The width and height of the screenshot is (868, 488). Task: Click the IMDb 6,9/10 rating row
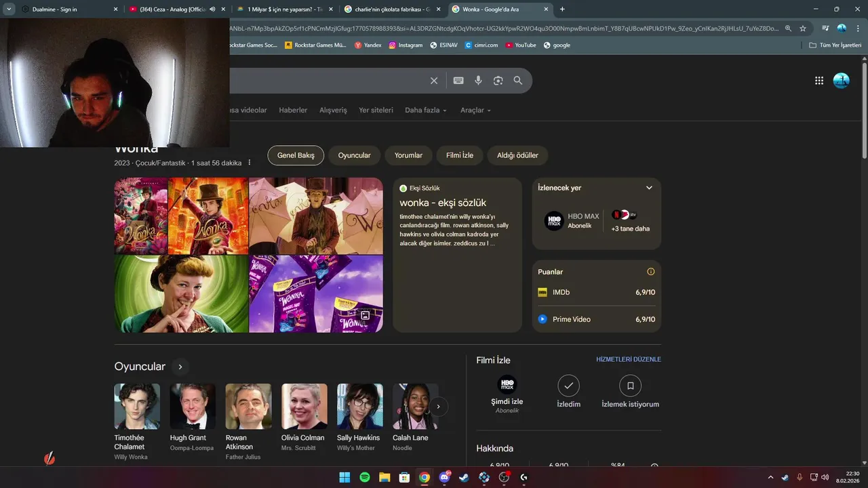(x=597, y=292)
